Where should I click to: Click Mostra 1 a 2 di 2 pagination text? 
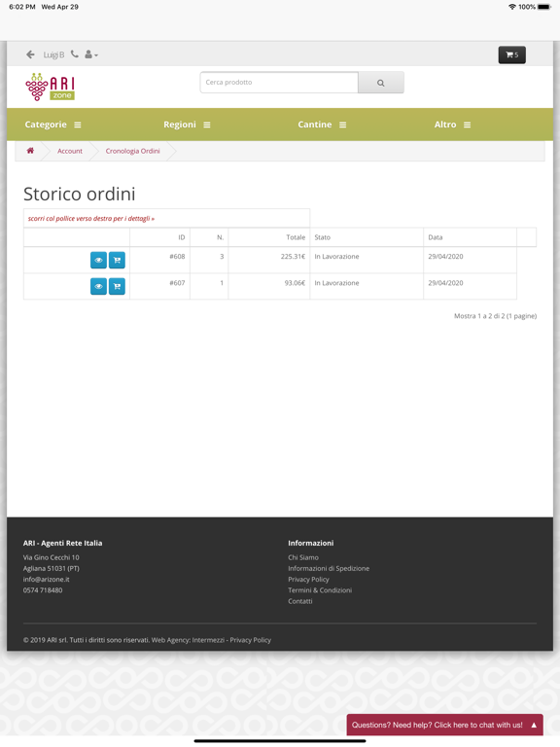pos(495,316)
